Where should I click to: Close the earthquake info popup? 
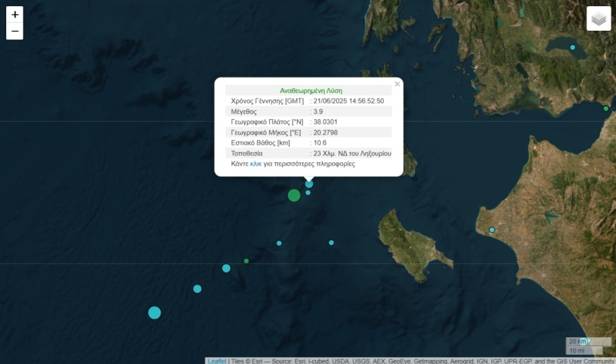click(x=397, y=83)
